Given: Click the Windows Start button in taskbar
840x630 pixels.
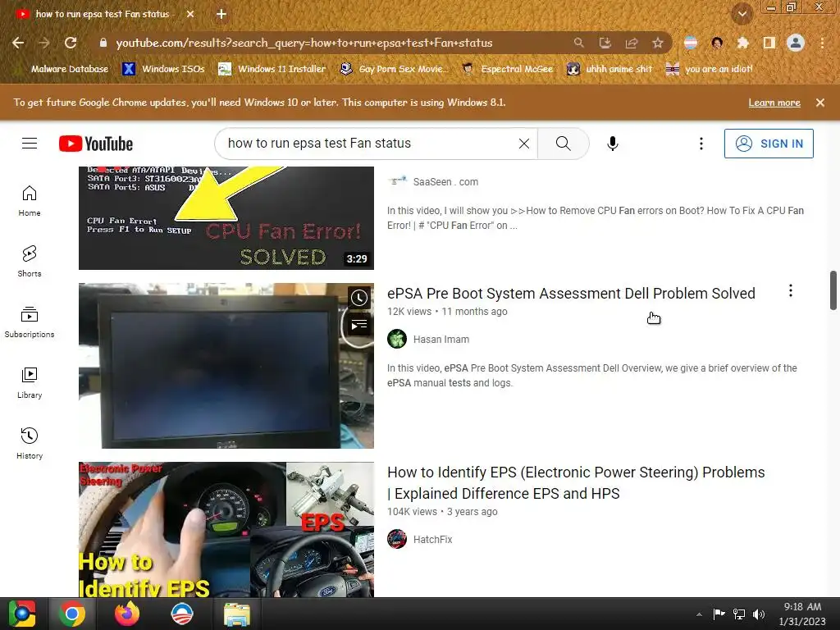Looking at the screenshot, I should tap(21, 614).
